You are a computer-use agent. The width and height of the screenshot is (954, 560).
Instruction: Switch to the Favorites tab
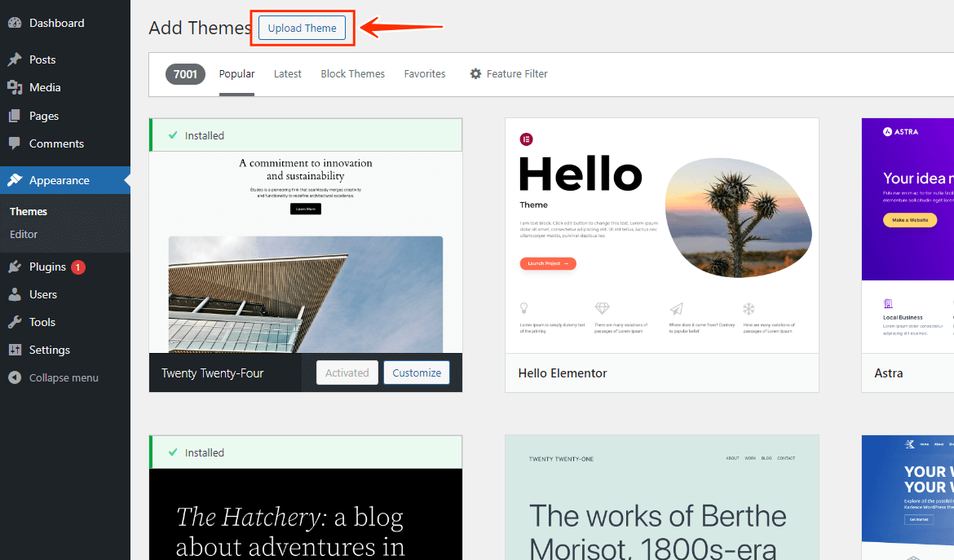click(425, 73)
